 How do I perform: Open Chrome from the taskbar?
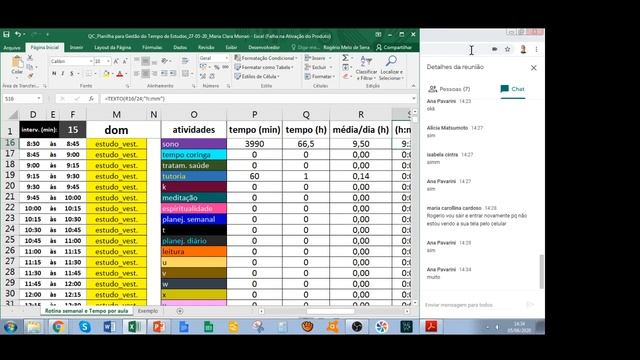click(x=58, y=327)
